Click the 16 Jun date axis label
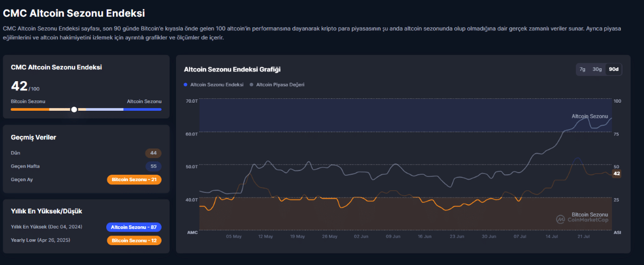Viewport: 644px width, 265px height. pos(425,236)
